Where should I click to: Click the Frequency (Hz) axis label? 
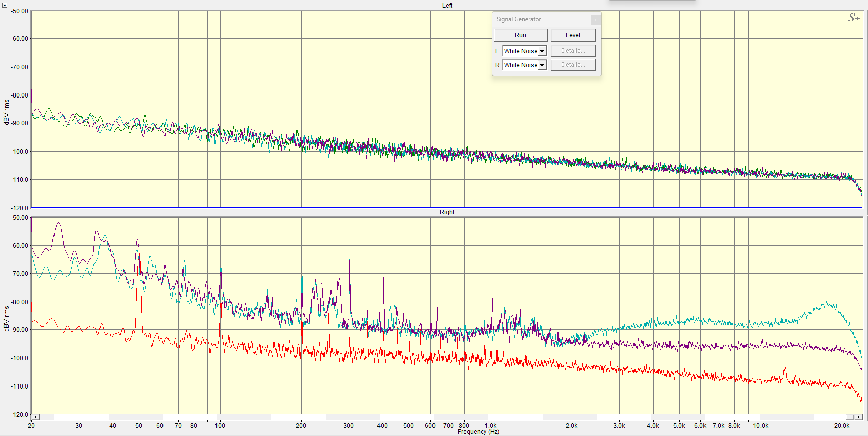point(478,432)
